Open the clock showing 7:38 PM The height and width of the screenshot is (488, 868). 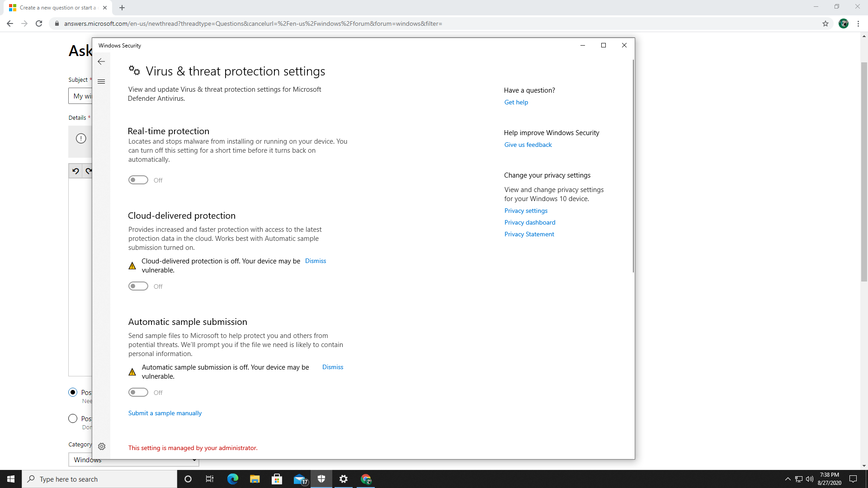829,479
